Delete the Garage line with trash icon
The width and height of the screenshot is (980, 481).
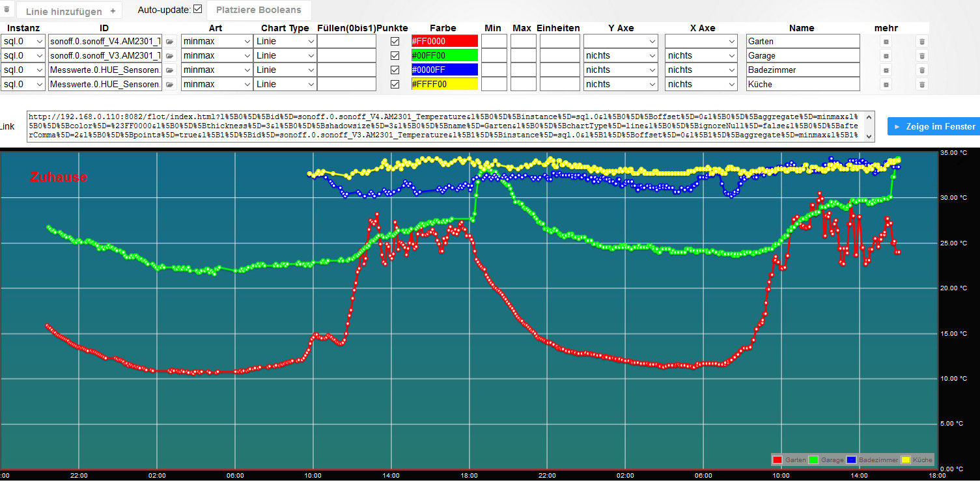point(921,56)
